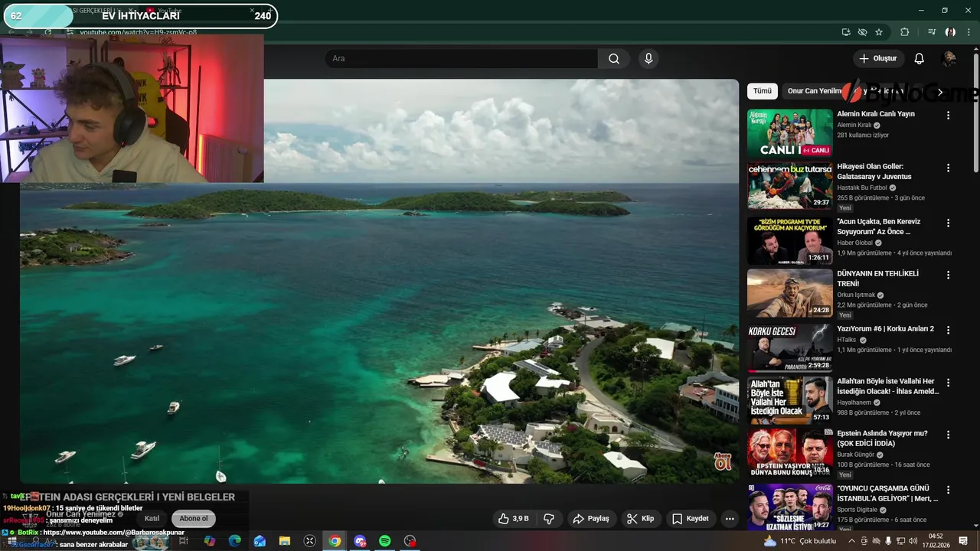This screenshot has width=980, height=551.
Task: Open Galatasaray v Juventus video thumbnail
Action: 789,185
